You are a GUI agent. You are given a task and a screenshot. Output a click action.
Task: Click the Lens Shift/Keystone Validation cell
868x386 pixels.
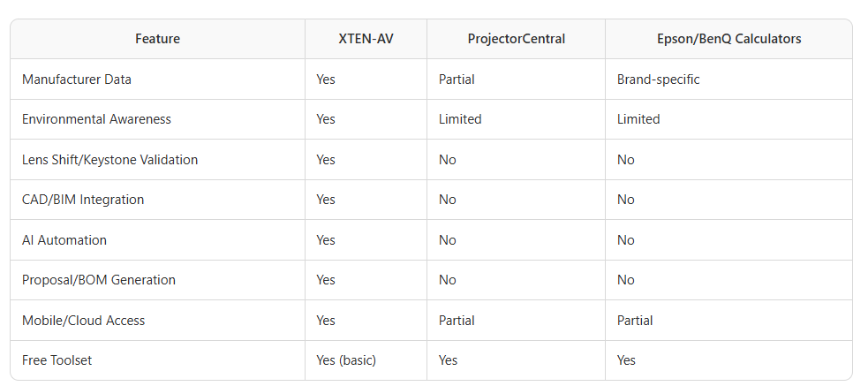click(x=109, y=160)
